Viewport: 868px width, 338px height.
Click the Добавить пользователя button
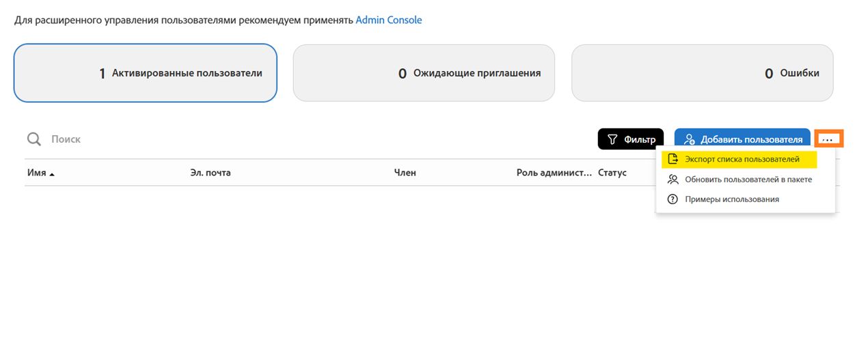click(742, 139)
